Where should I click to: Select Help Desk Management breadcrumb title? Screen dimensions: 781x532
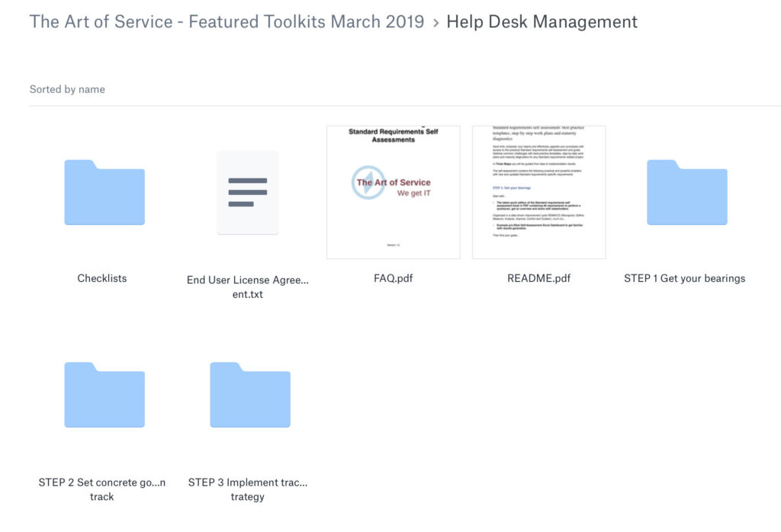point(542,22)
